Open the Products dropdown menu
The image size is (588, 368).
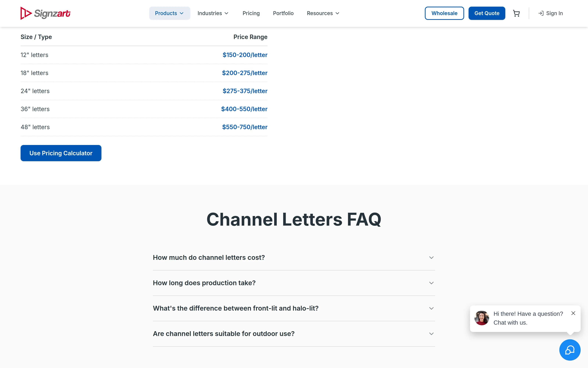point(170,13)
